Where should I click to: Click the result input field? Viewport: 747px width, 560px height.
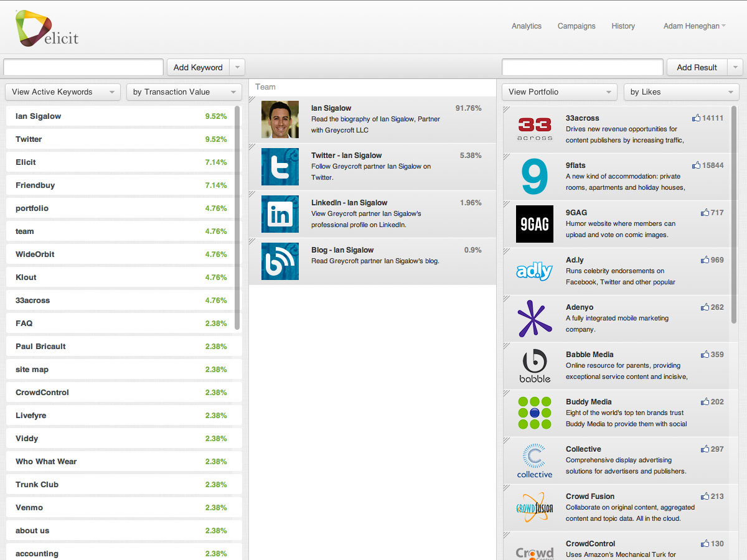click(583, 67)
